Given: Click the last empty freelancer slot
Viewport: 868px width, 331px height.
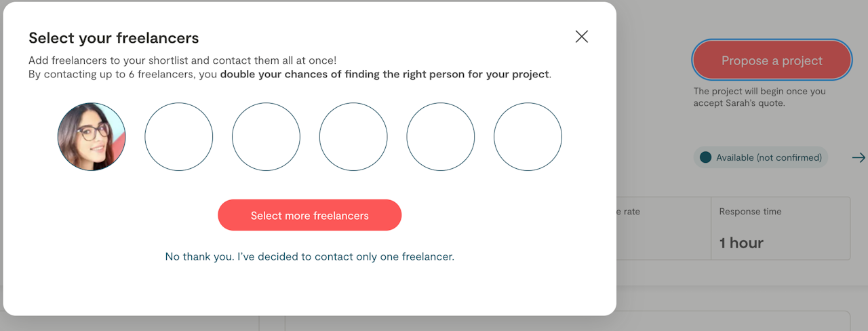Looking at the screenshot, I should click(x=528, y=136).
